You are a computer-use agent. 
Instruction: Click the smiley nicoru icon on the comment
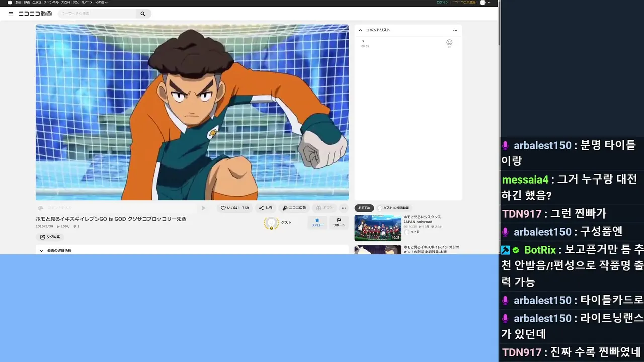pyautogui.click(x=449, y=42)
